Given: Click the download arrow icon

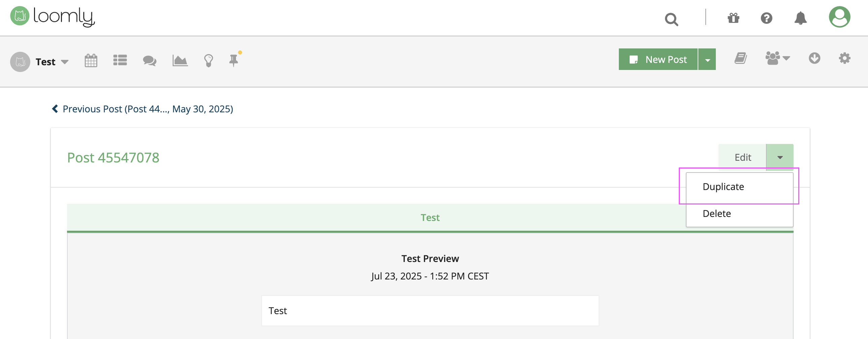Looking at the screenshot, I should coord(814,58).
